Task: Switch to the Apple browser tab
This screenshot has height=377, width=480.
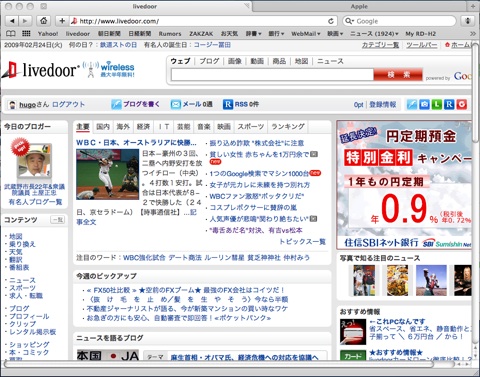Action: pos(359,6)
